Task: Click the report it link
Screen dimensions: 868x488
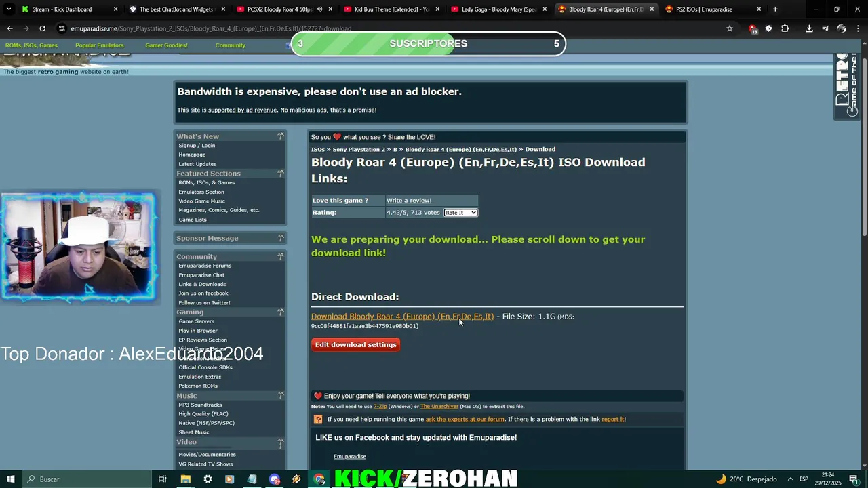Action: tap(612, 420)
